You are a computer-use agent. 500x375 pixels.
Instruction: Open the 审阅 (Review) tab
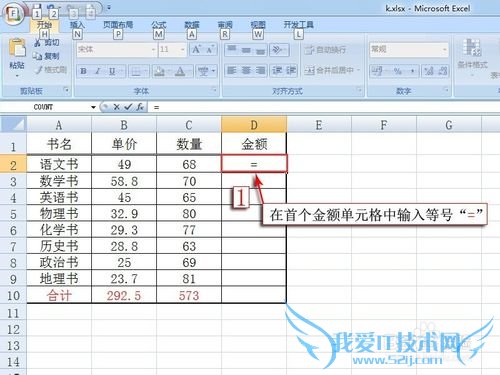[225, 25]
